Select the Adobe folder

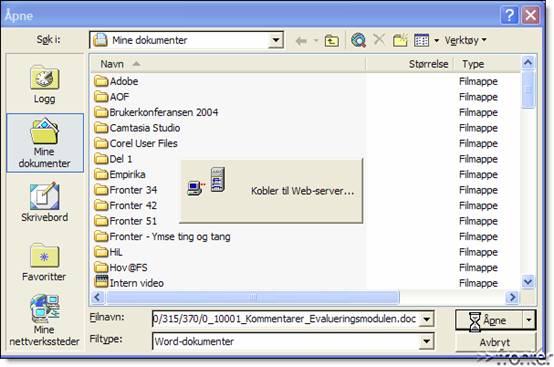[116, 81]
